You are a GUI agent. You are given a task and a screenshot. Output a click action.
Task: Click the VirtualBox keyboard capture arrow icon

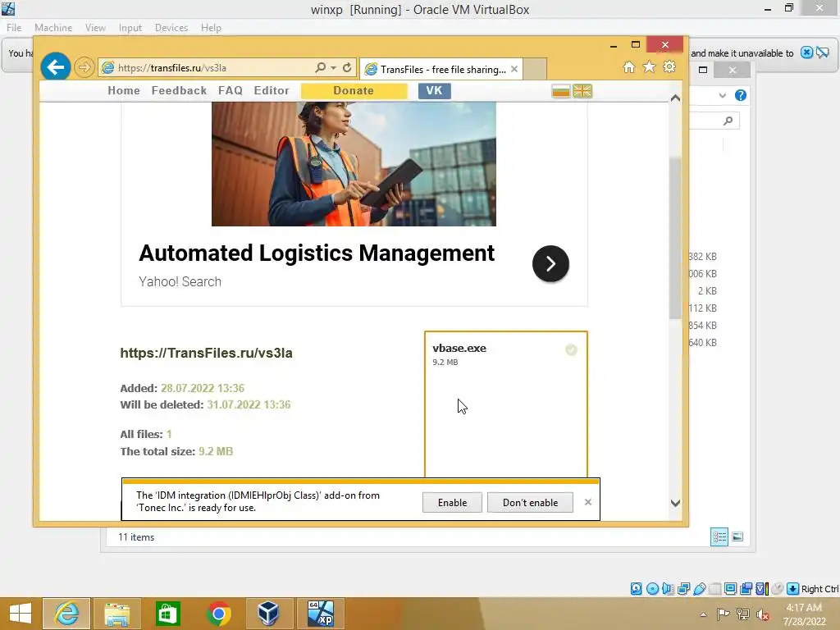[793, 589]
